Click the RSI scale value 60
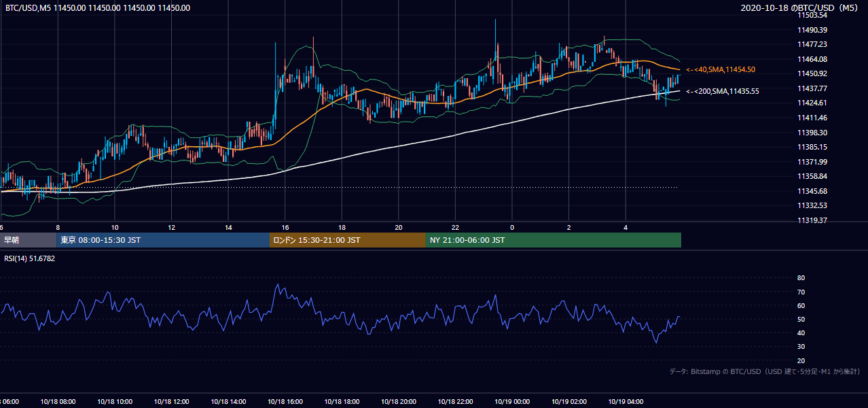 [801, 305]
